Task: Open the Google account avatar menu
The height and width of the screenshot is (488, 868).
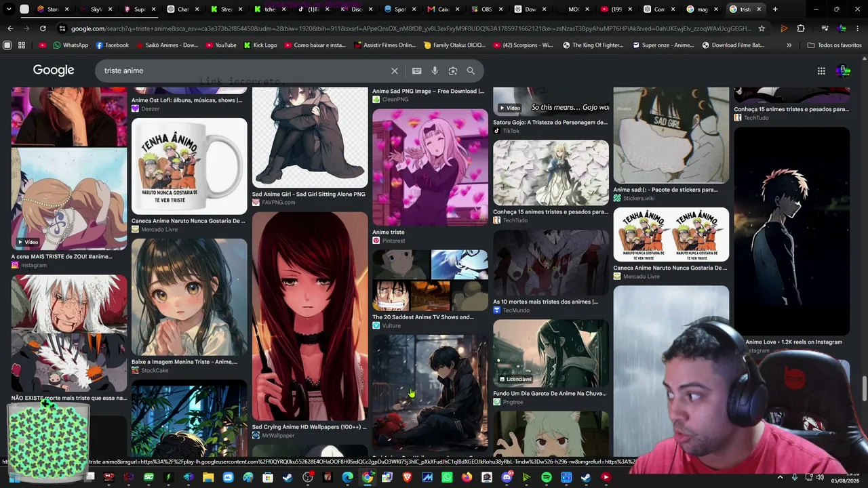Action: click(x=843, y=70)
